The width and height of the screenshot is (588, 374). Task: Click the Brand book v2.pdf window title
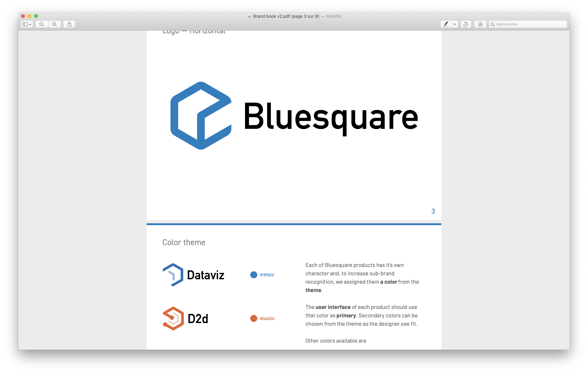click(286, 16)
